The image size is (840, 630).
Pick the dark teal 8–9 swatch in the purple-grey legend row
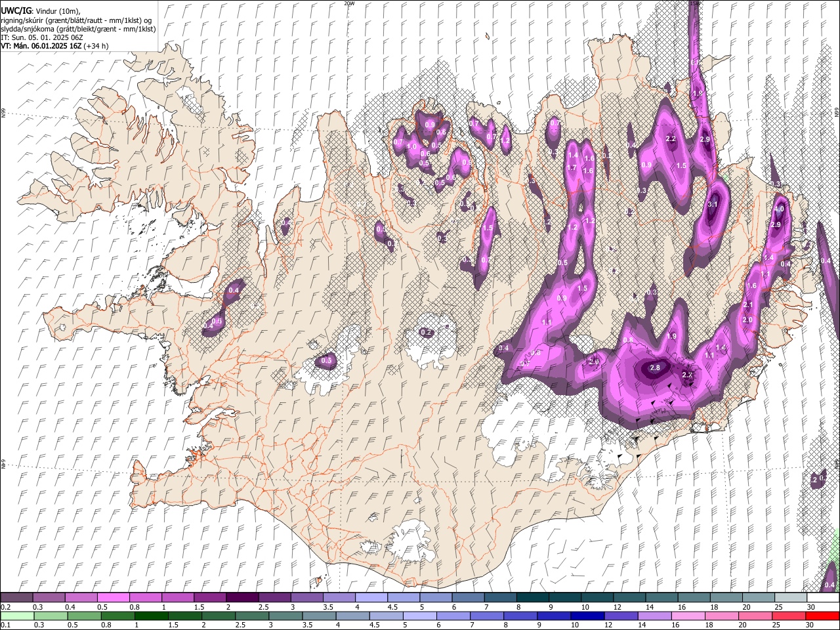tap(532, 598)
